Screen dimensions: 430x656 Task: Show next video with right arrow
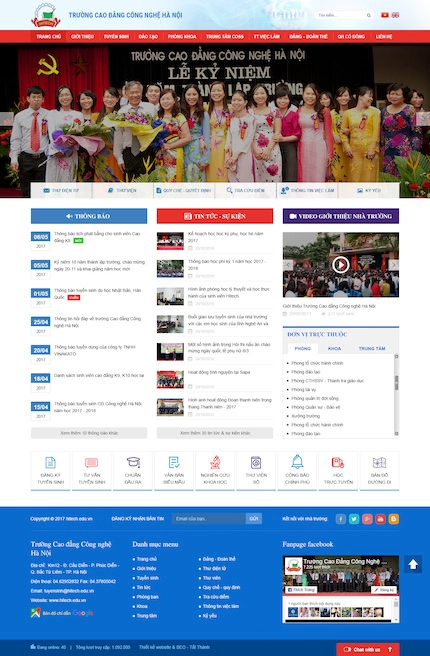393,265
